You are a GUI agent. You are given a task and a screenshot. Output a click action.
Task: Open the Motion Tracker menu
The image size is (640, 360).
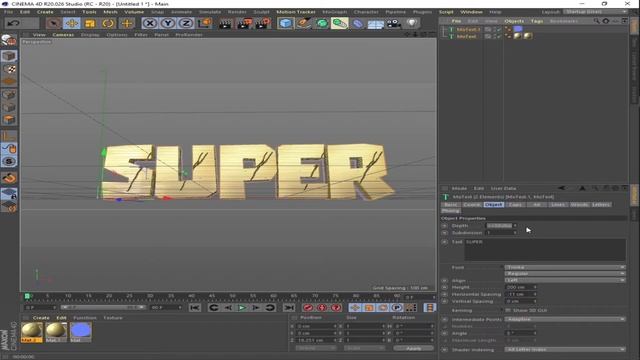click(296, 12)
